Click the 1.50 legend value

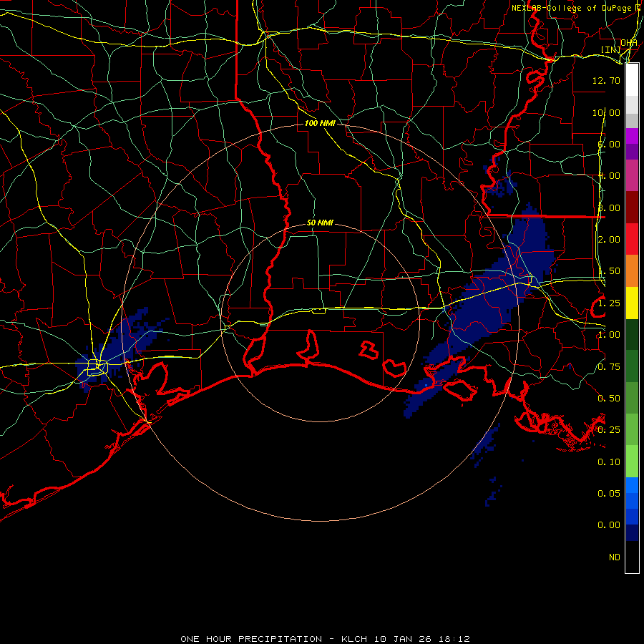coord(609,271)
